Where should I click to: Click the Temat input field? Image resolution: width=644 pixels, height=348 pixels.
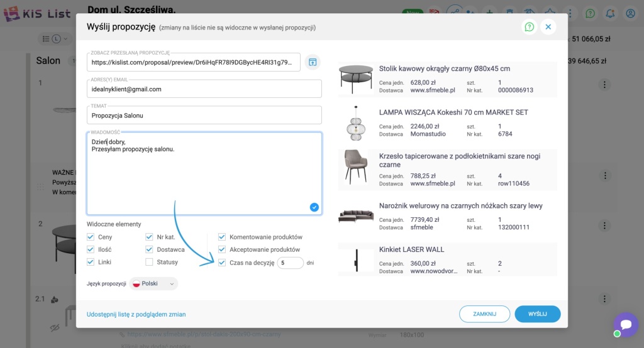(204, 116)
